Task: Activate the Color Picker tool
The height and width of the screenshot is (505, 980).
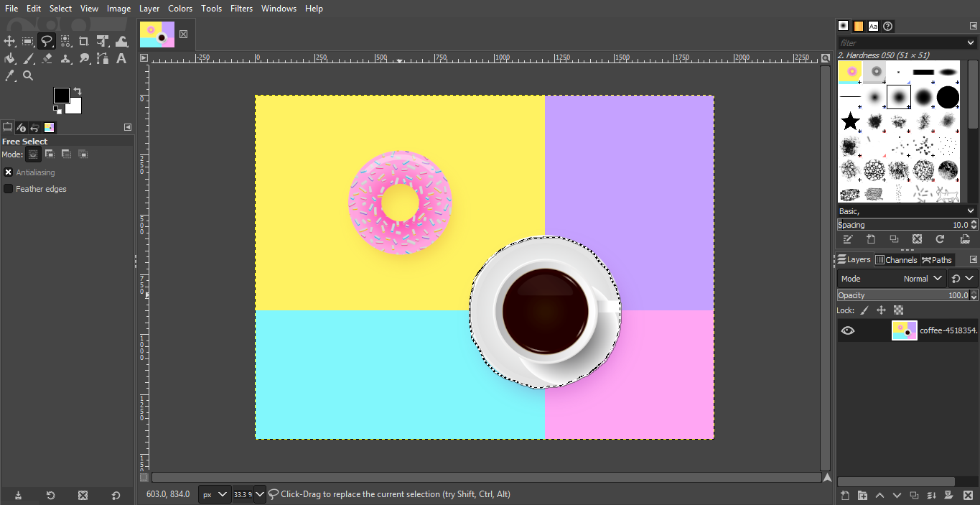Action: tap(10, 75)
